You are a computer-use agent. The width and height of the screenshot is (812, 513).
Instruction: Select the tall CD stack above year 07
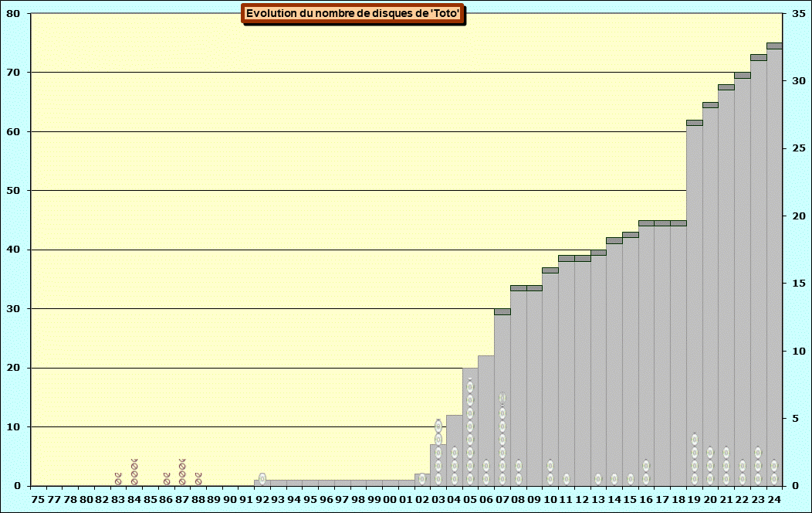tap(502, 439)
